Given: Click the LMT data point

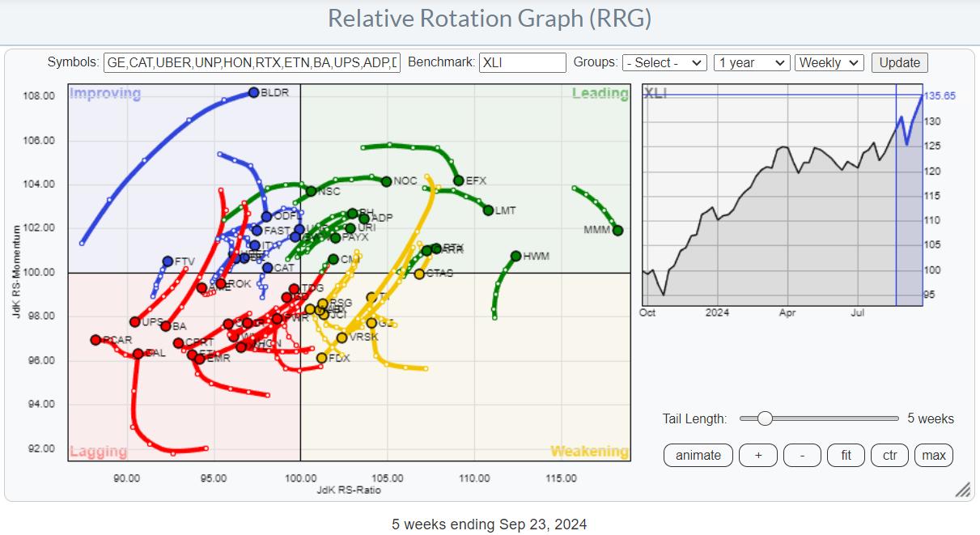Looking at the screenshot, I should tap(488, 210).
